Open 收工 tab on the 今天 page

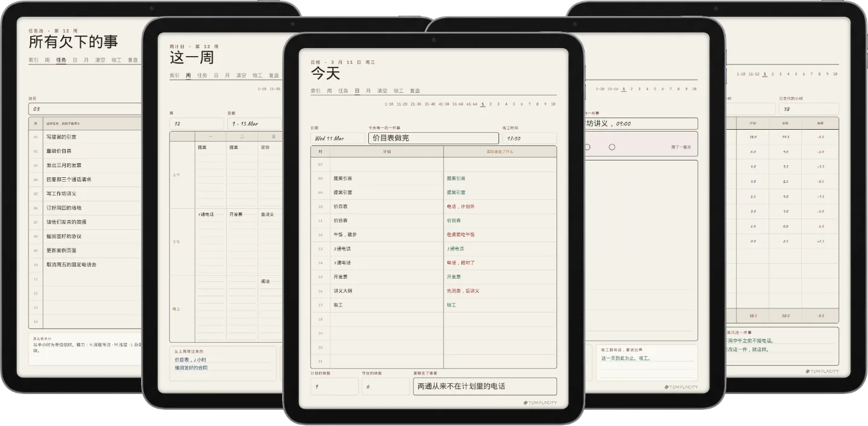coord(398,91)
